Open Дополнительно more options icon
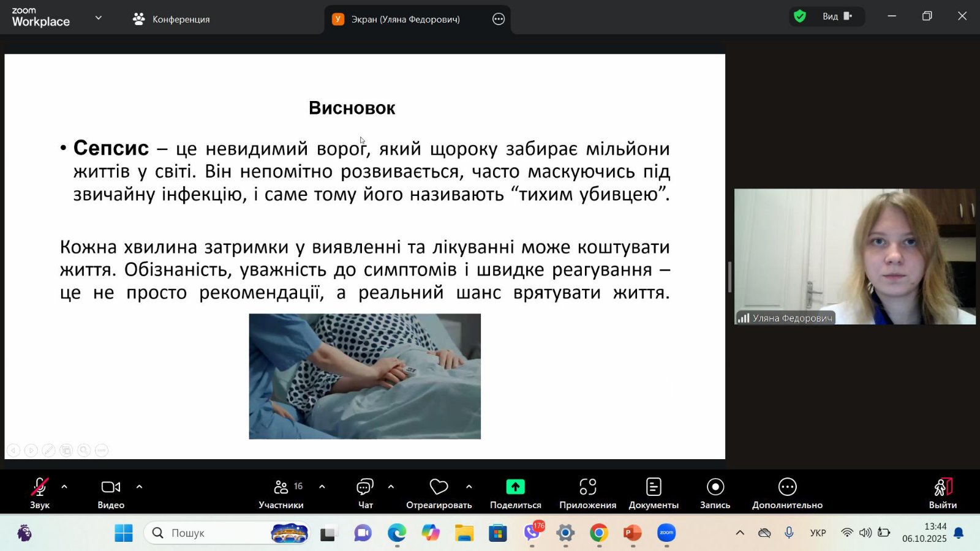The image size is (980, 551). [x=787, y=487]
